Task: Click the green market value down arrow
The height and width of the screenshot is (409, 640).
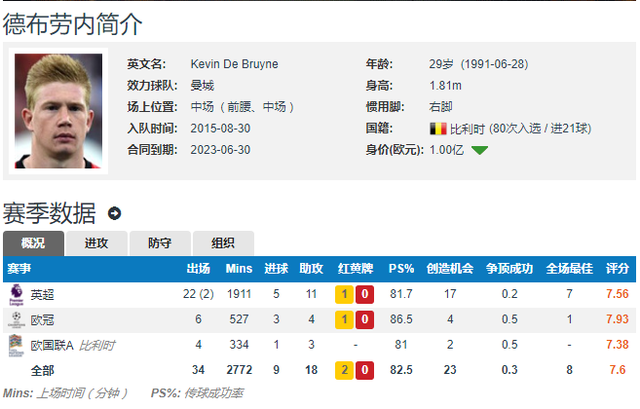Action: (x=480, y=150)
